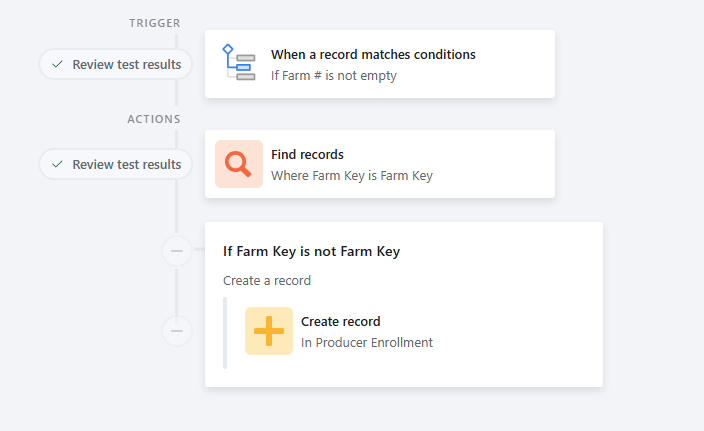Open the trigger's Review test results button
This screenshot has width=704, height=431.
point(116,64)
